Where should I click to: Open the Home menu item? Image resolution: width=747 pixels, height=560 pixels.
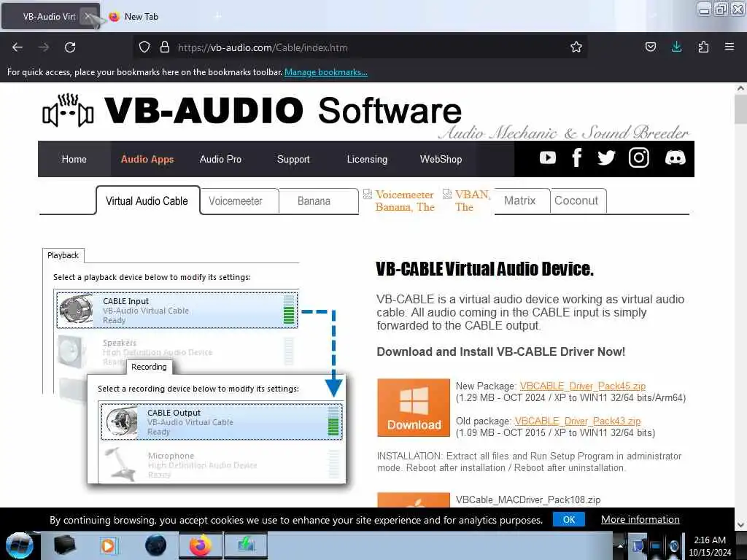pos(74,159)
